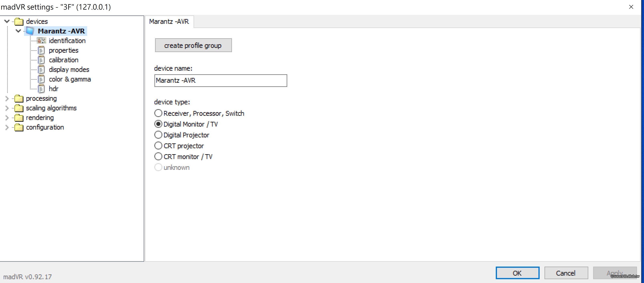Viewport: 644px width, 283px height.
Task: Expand the processing tree node
Action: coord(7,99)
